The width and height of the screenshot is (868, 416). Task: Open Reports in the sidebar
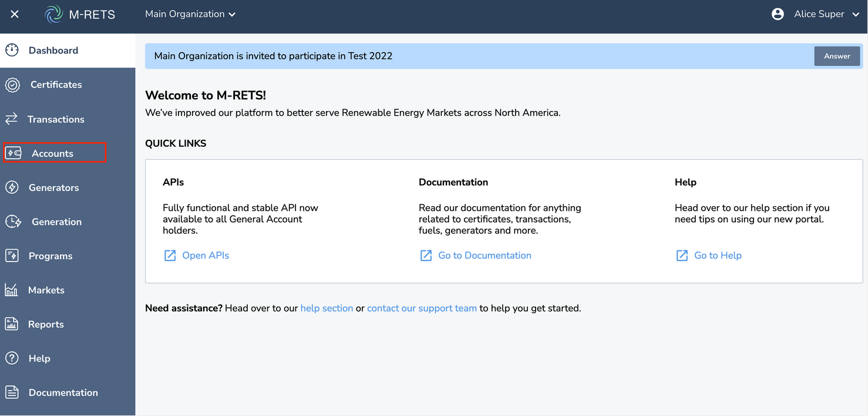click(68, 324)
